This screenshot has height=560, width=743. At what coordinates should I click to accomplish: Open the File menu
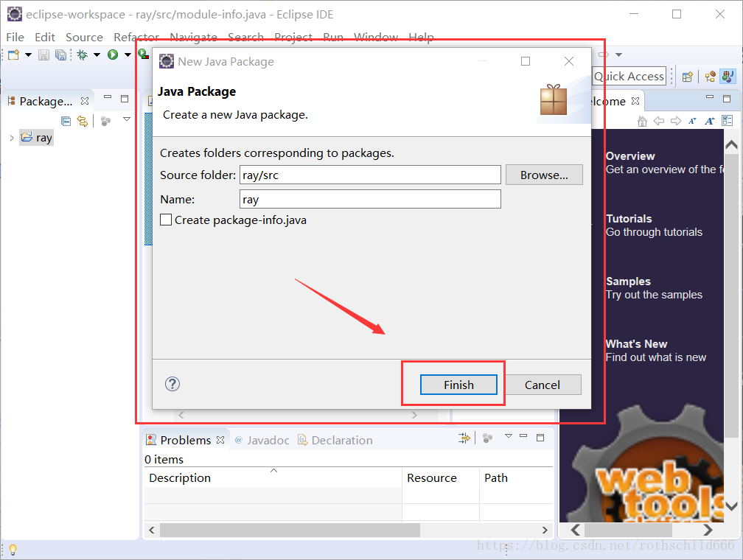click(x=15, y=37)
